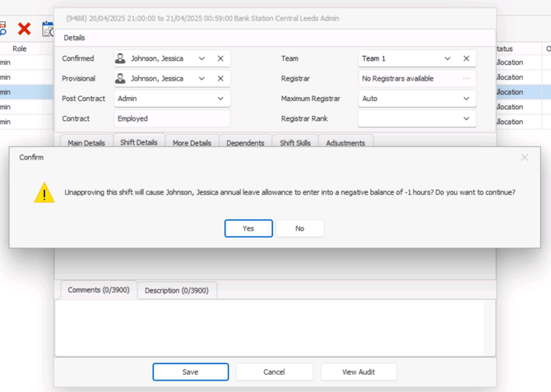Open the Registrar Rank dropdown
Image resolution: width=551 pixels, height=392 pixels.
tap(466, 118)
